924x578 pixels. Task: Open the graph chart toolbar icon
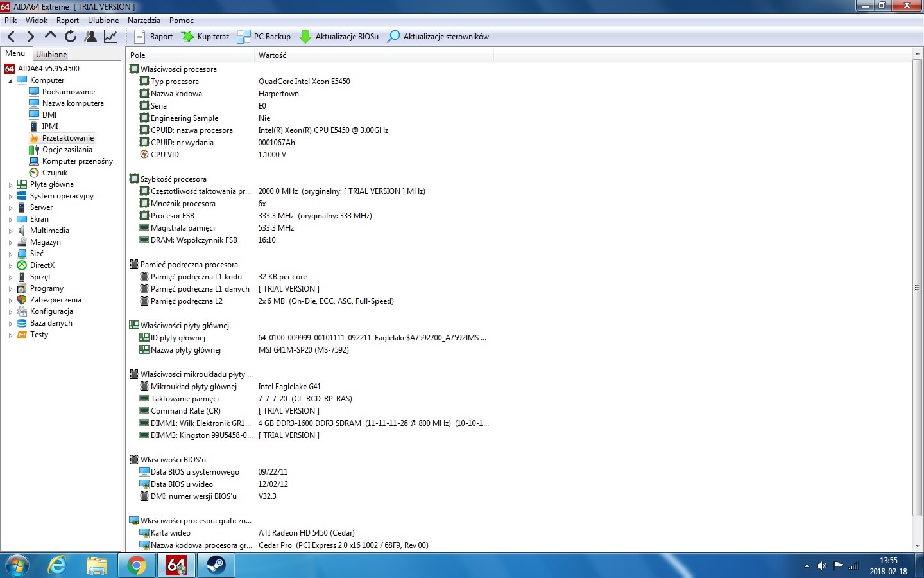(110, 37)
